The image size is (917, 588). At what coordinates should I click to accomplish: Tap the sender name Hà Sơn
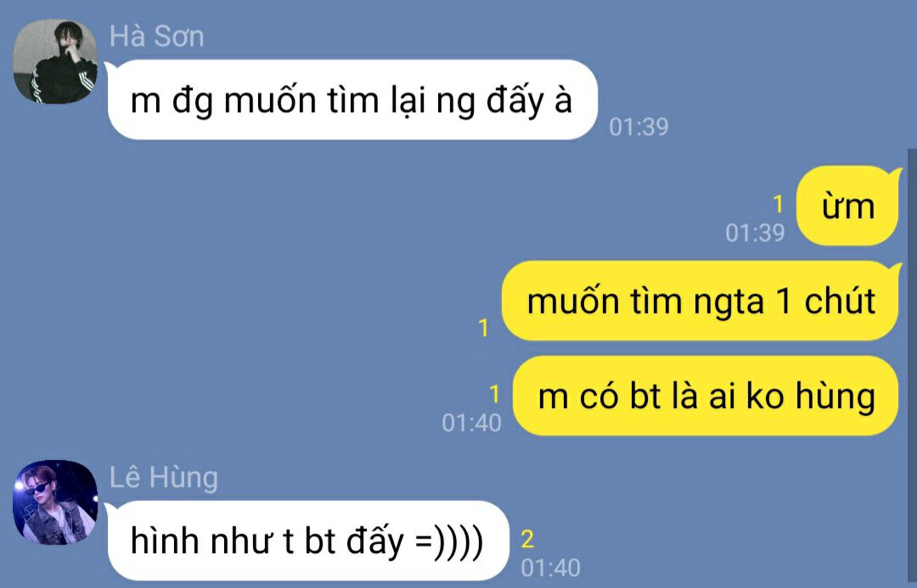pyautogui.click(x=157, y=36)
